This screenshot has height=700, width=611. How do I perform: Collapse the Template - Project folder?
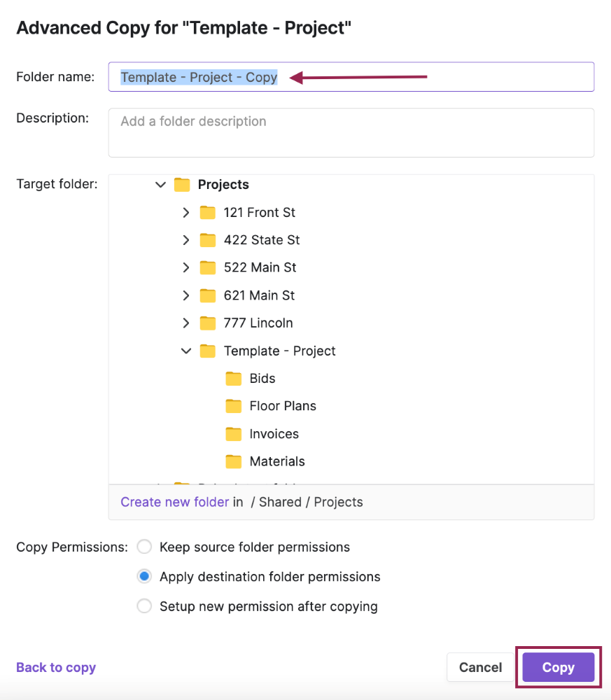coord(186,351)
